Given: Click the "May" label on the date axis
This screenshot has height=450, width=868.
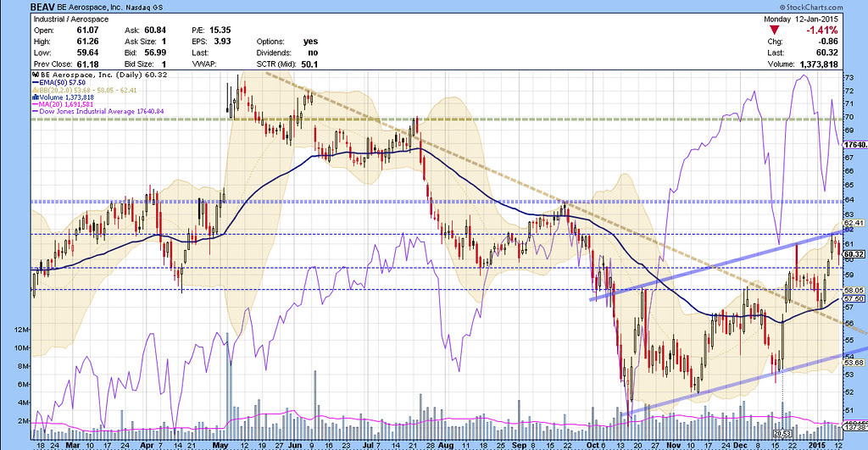Looking at the screenshot, I should (x=220, y=445).
